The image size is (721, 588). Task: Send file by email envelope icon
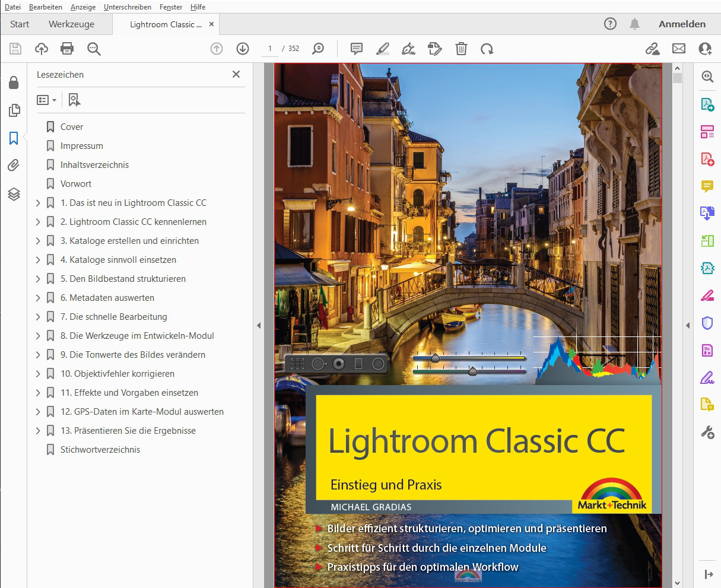679,49
